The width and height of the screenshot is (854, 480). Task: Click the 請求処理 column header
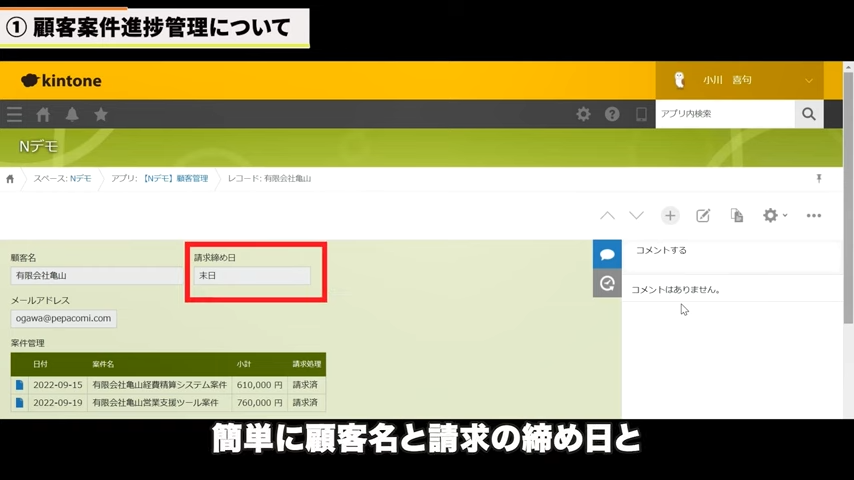[x=307, y=364]
